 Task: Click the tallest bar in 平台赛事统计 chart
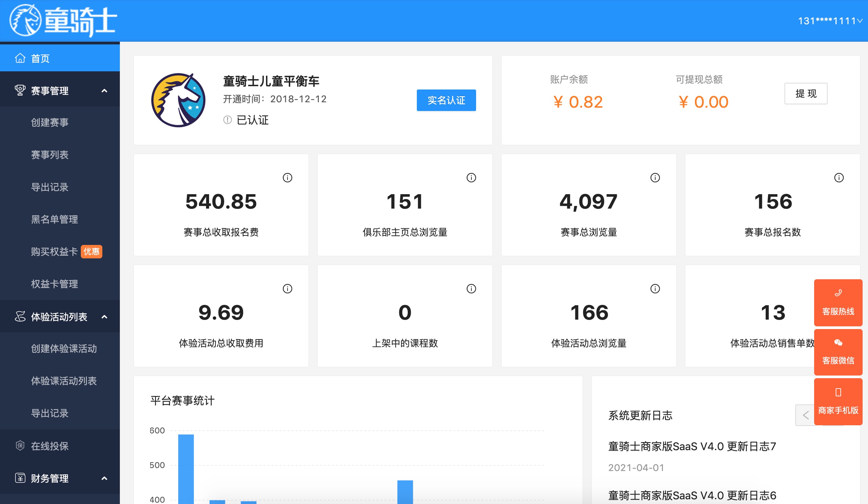coord(186,469)
